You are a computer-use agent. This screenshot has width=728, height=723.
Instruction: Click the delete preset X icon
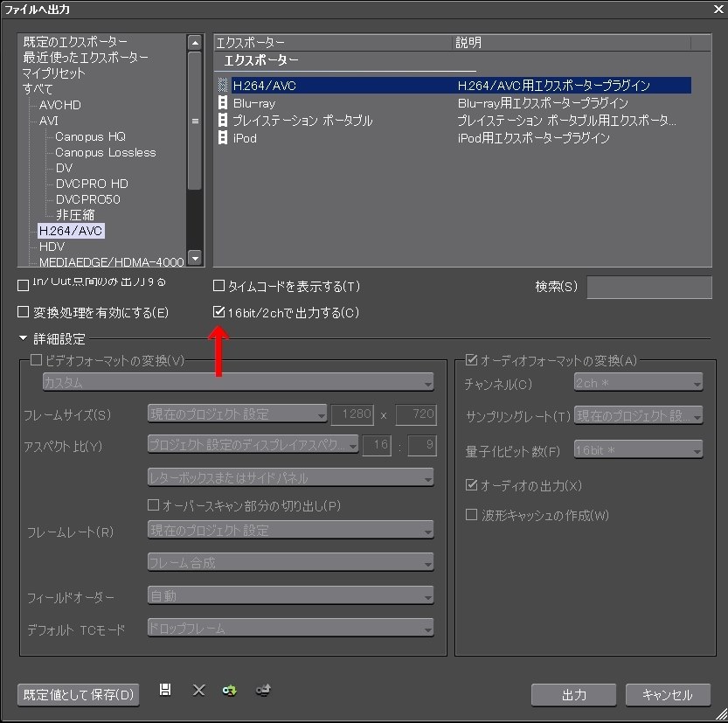point(198,691)
